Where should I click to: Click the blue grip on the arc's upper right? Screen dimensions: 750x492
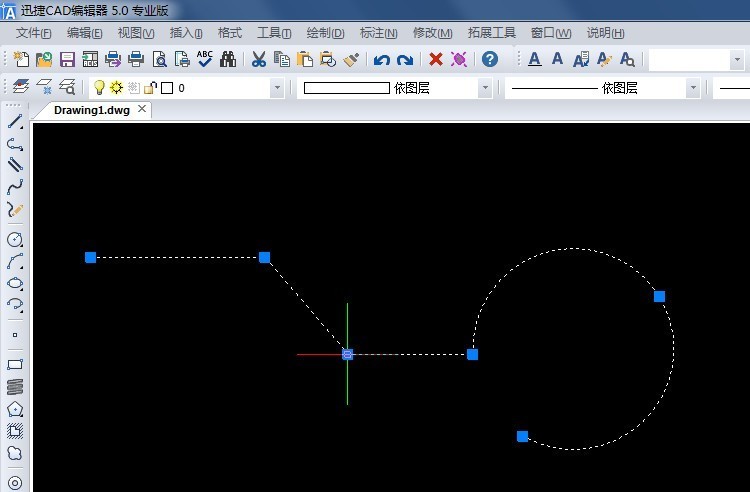pos(659,296)
